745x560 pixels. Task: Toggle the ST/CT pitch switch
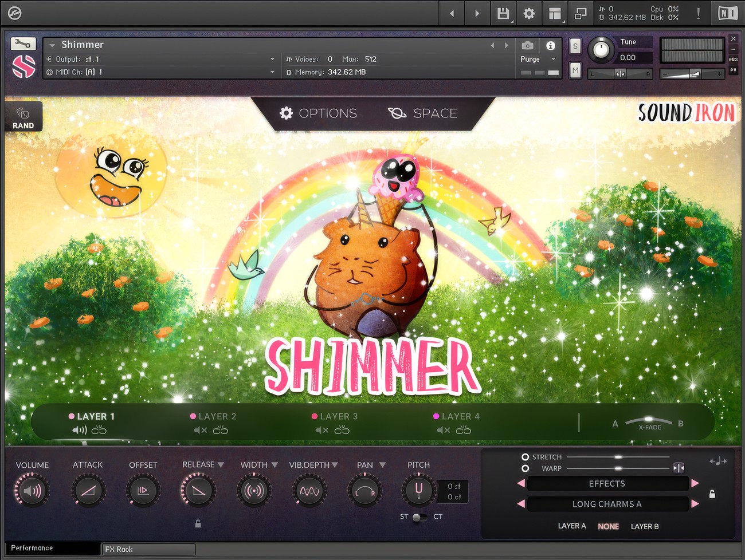[x=420, y=517]
